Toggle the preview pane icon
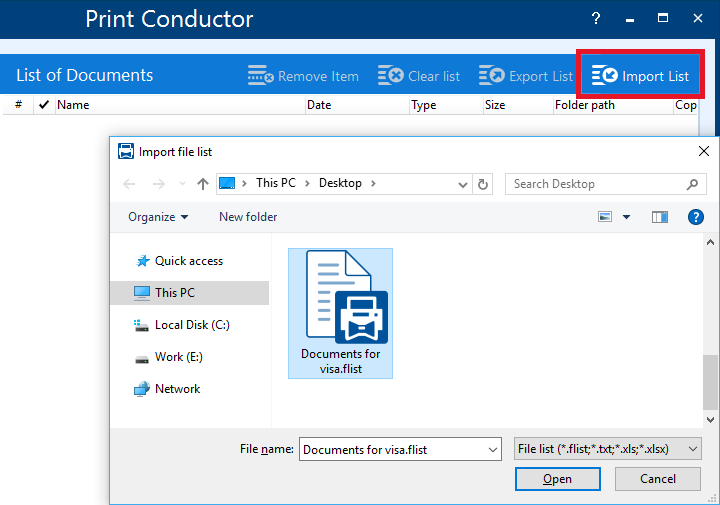This screenshot has width=720, height=505. click(x=660, y=217)
